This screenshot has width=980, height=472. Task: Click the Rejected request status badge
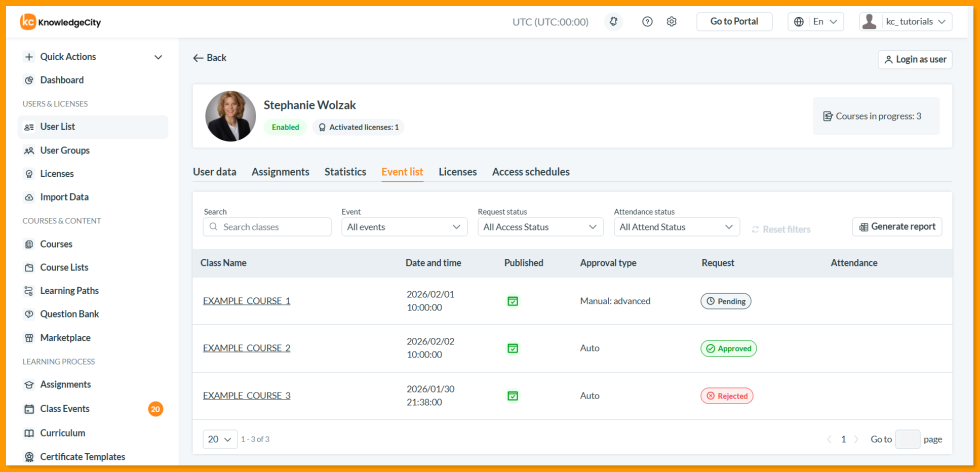tap(727, 396)
